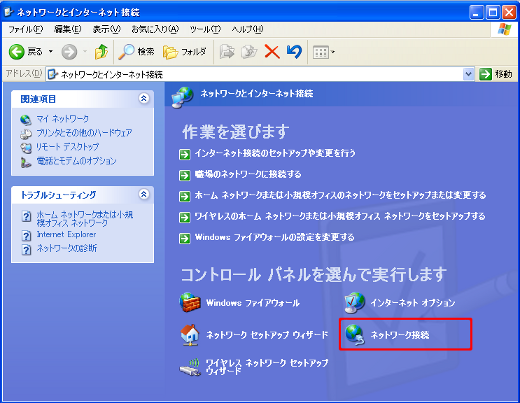520x403 pixels.
Task: Click the address bar field
Action: click(x=255, y=74)
